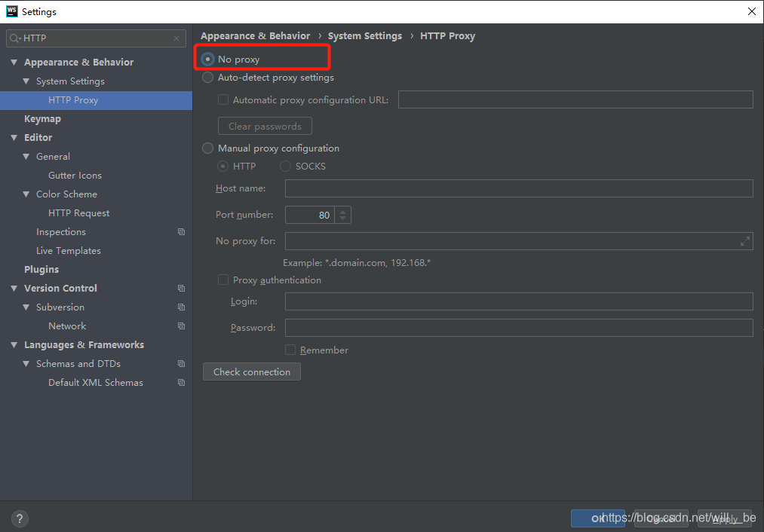Enable Proxy authentication checkbox
Image resolution: width=764 pixels, height=532 pixels.
[x=223, y=280]
